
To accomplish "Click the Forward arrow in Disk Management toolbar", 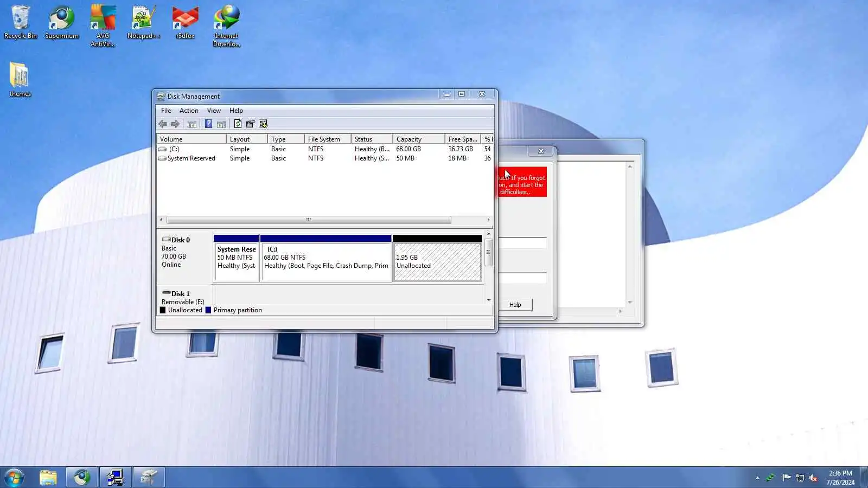I will click(x=175, y=124).
